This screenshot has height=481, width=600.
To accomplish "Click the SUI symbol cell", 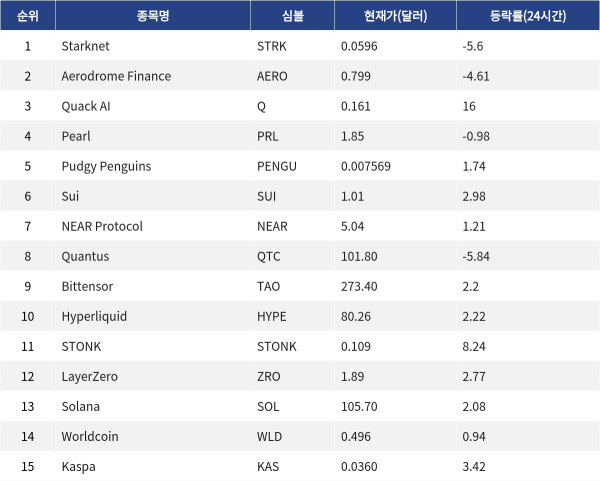I will pyautogui.click(x=266, y=196).
